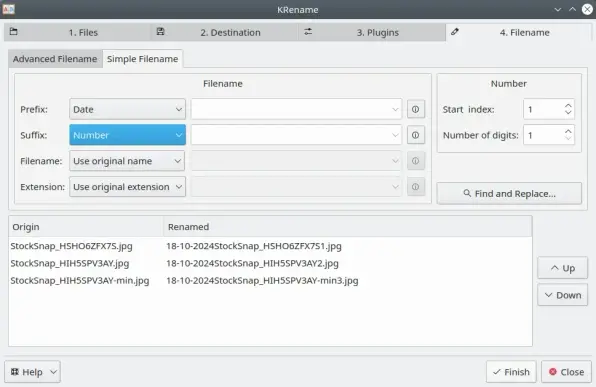Image resolution: width=596 pixels, height=387 pixels.
Task: Open the Prefix Date dropdown
Action: 127,109
